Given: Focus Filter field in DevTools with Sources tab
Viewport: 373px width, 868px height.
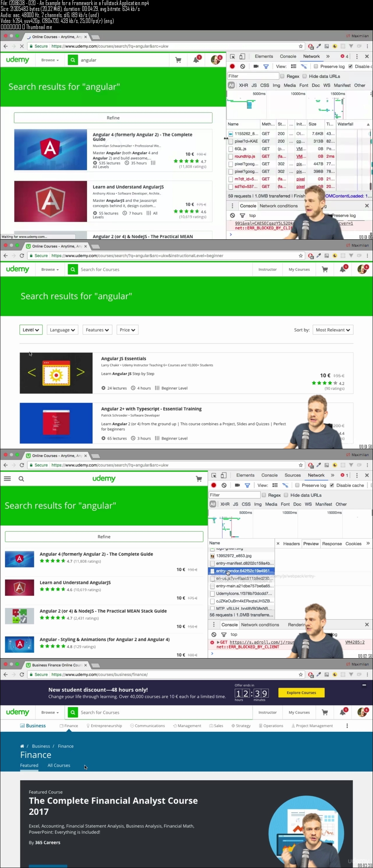Looking at the screenshot, I should click(x=235, y=495).
